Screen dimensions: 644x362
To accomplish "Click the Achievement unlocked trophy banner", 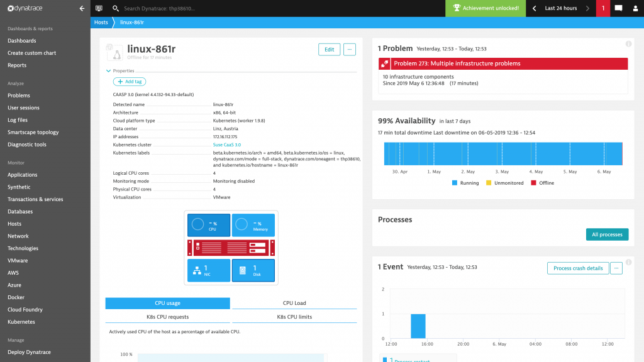I will pyautogui.click(x=486, y=8).
